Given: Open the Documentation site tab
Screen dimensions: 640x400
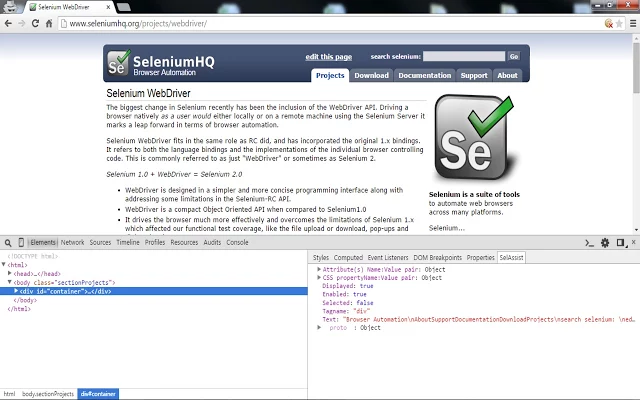Looking at the screenshot, I should (x=424, y=76).
